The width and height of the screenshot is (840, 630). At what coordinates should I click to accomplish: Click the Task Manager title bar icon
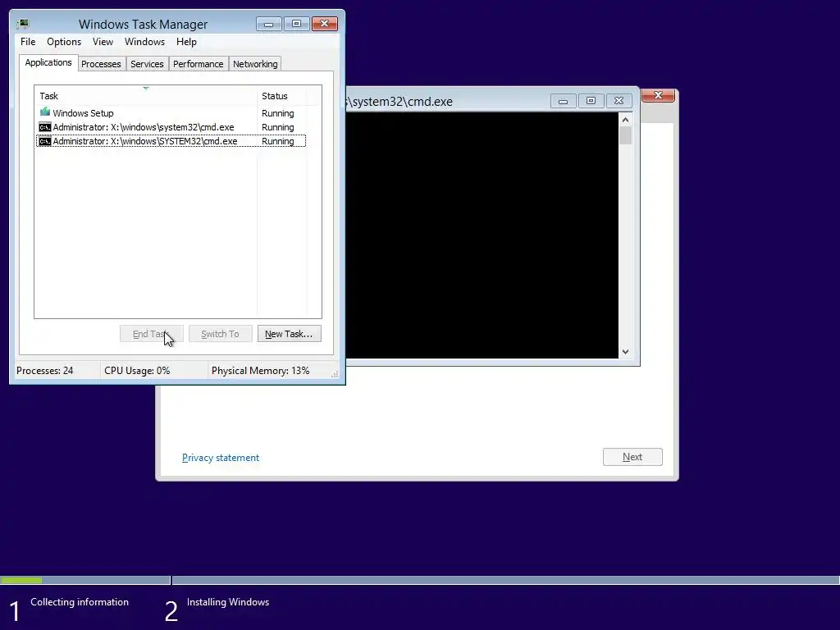coord(22,24)
